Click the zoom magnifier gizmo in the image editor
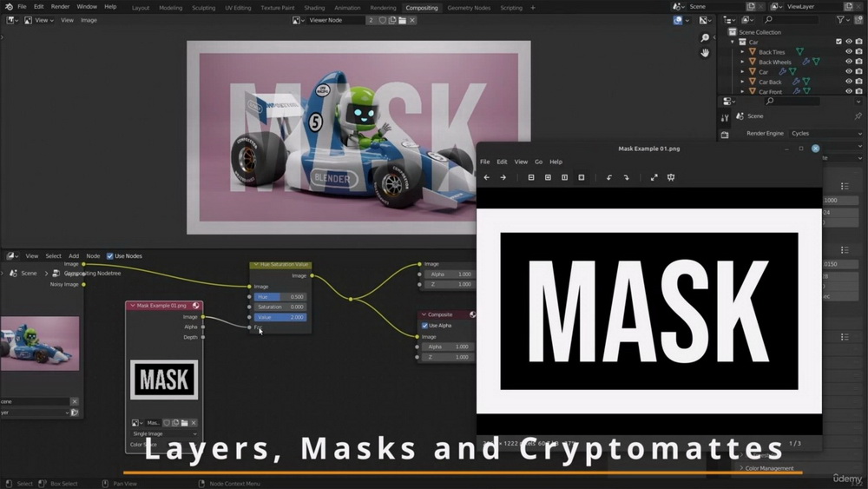This screenshot has height=489, width=868. [x=705, y=37]
